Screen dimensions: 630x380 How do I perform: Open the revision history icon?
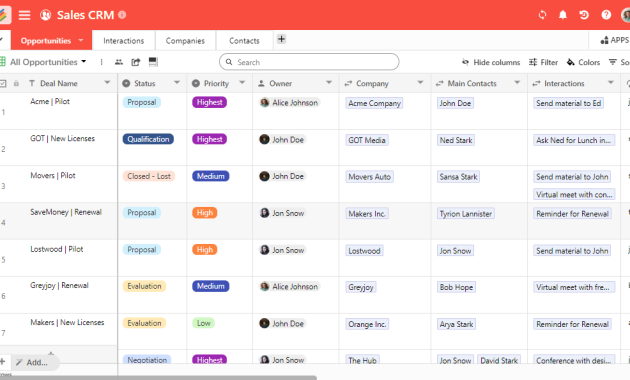coord(584,15)
